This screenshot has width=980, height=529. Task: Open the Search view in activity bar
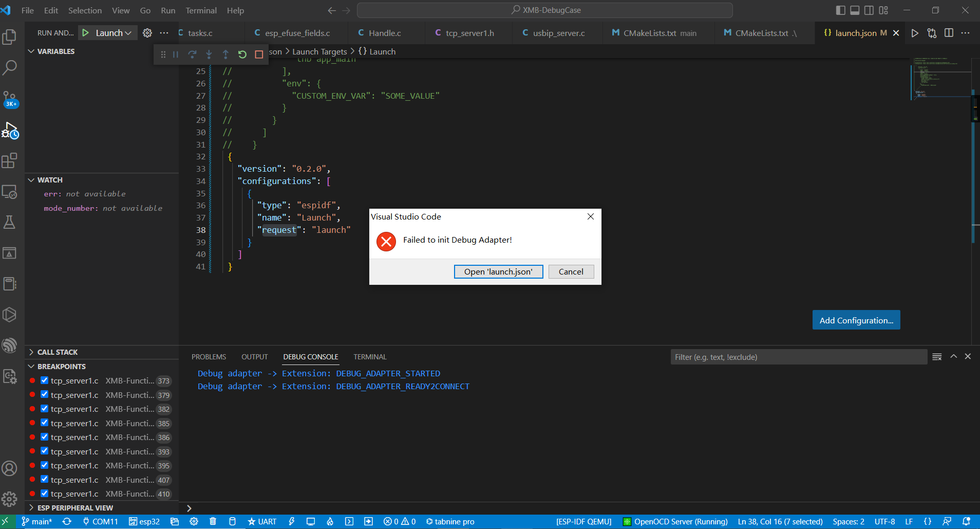10,67
